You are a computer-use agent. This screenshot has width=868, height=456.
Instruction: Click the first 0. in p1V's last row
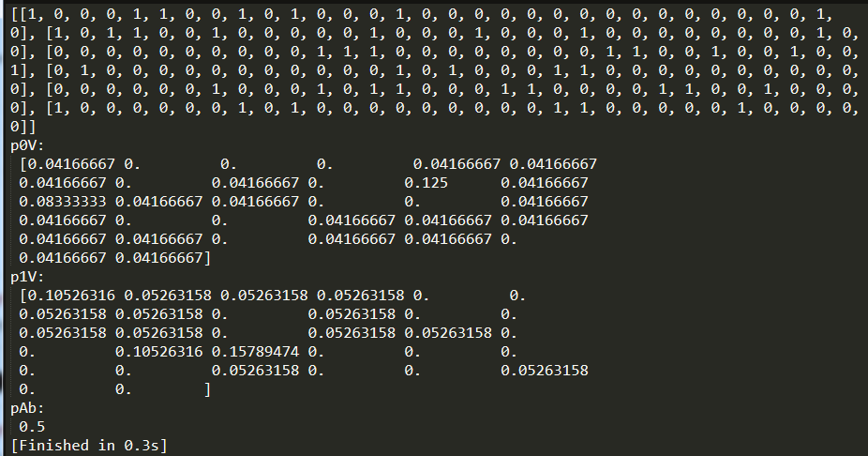(25, 388)
